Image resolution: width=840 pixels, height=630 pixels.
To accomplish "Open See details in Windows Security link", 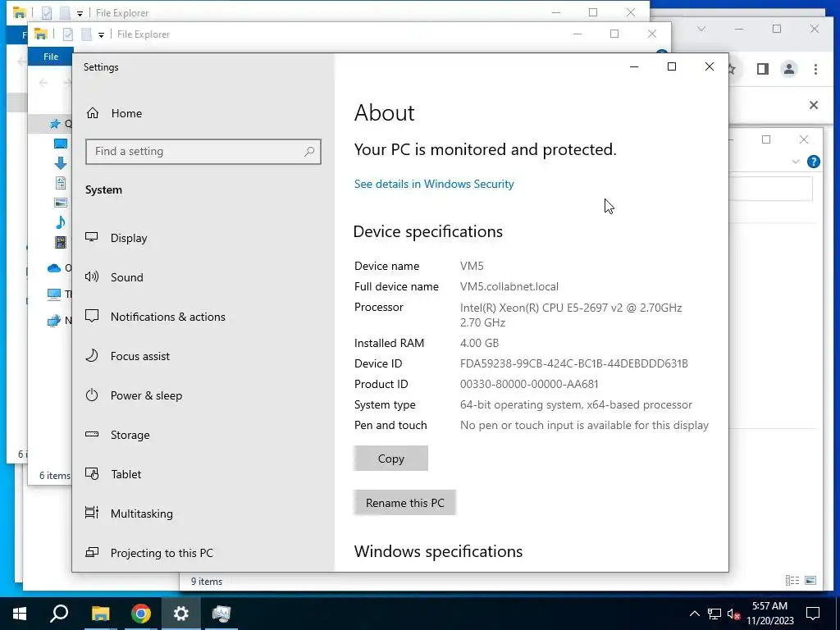I will tap(434, 184).
